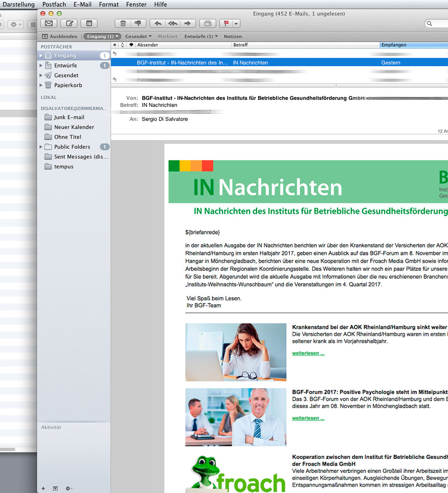Open the Fenster menu

(x=136, y=4)
